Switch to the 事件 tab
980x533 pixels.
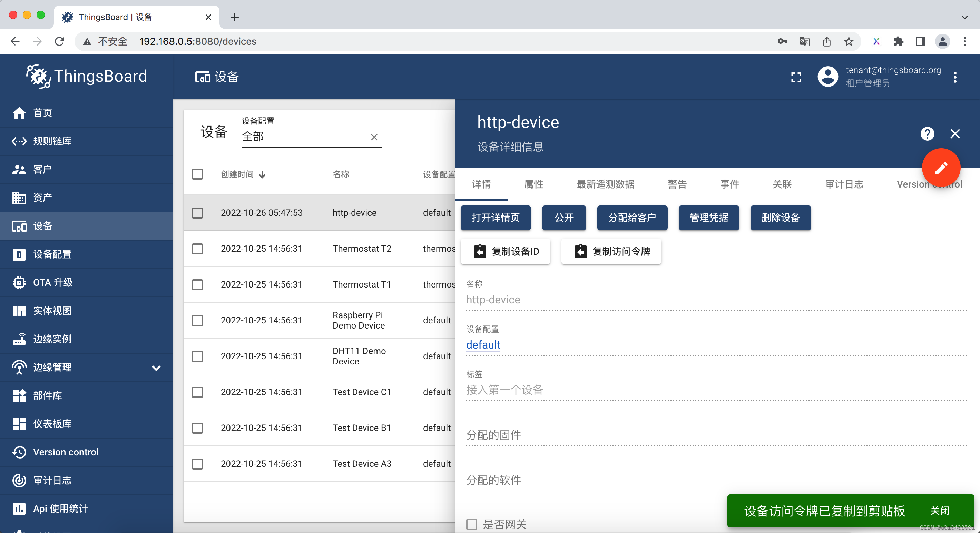(729, 184)
